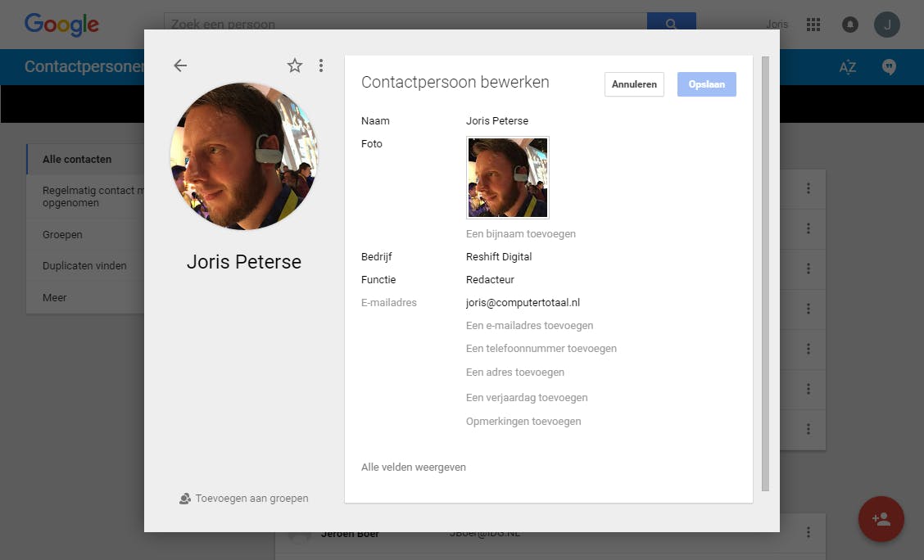Open the three-dot contact options menu
The image size is (924, 560).
(321, 66)
